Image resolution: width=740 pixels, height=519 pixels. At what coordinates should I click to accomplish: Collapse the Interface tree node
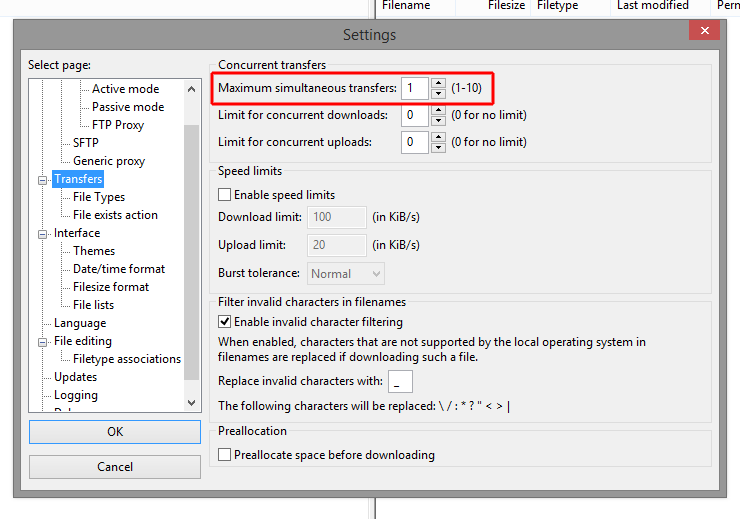pyautogui.click(x=43, y=234)
